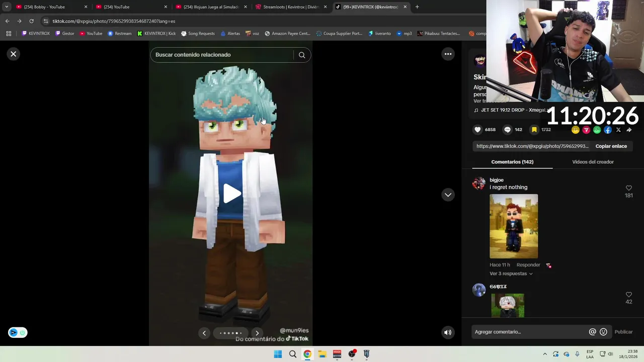Open username 'bigjoe' profile link
The image size is (644, 362).
pyautogui.click(x=496, y=180)
